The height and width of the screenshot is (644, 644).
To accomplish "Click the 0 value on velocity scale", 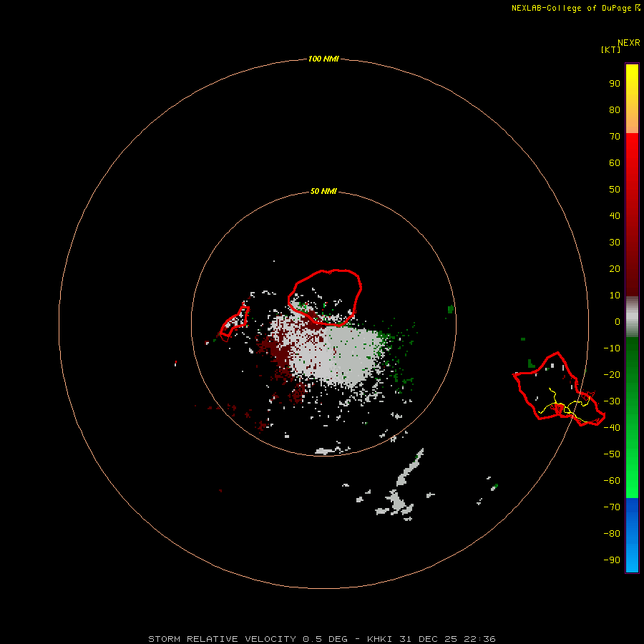I will pyautogui.click(x=617, y=321).
